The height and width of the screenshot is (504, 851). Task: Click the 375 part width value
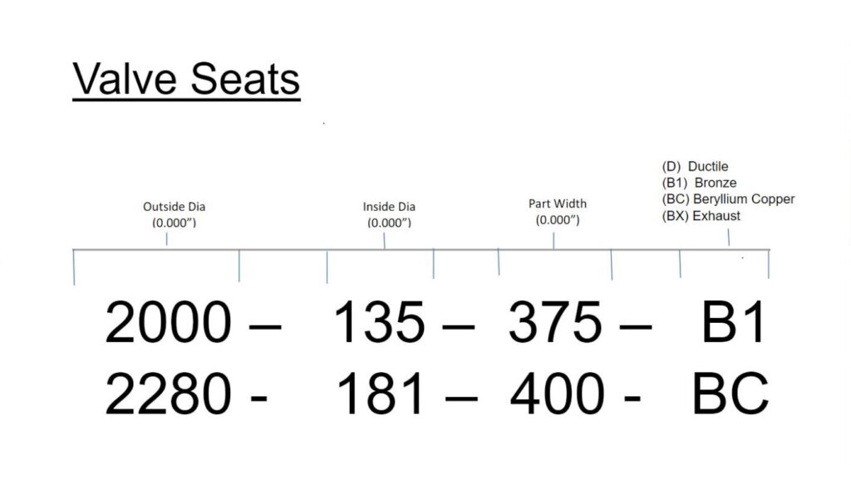(555, 324)
